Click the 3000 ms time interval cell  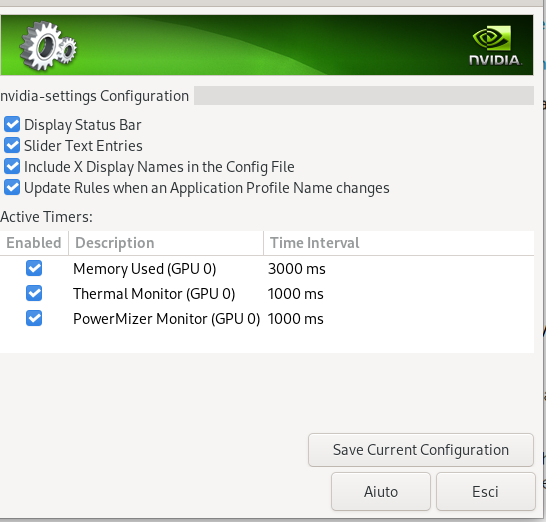[297, 269]
